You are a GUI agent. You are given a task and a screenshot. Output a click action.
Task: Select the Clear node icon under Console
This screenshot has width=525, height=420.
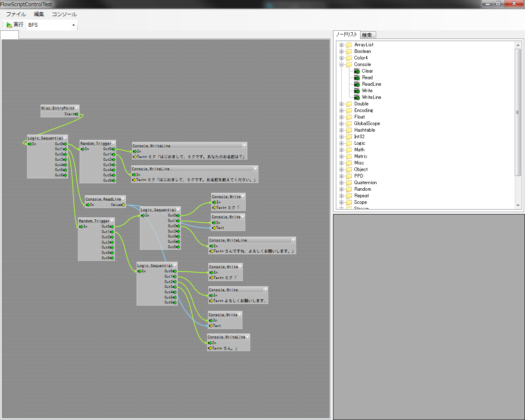click(357, 71)
